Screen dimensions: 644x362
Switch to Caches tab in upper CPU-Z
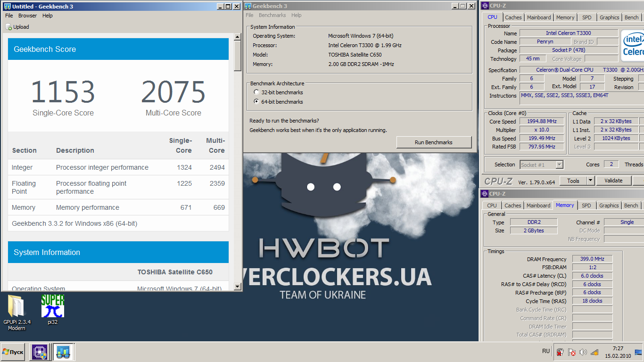click(513, 17)
